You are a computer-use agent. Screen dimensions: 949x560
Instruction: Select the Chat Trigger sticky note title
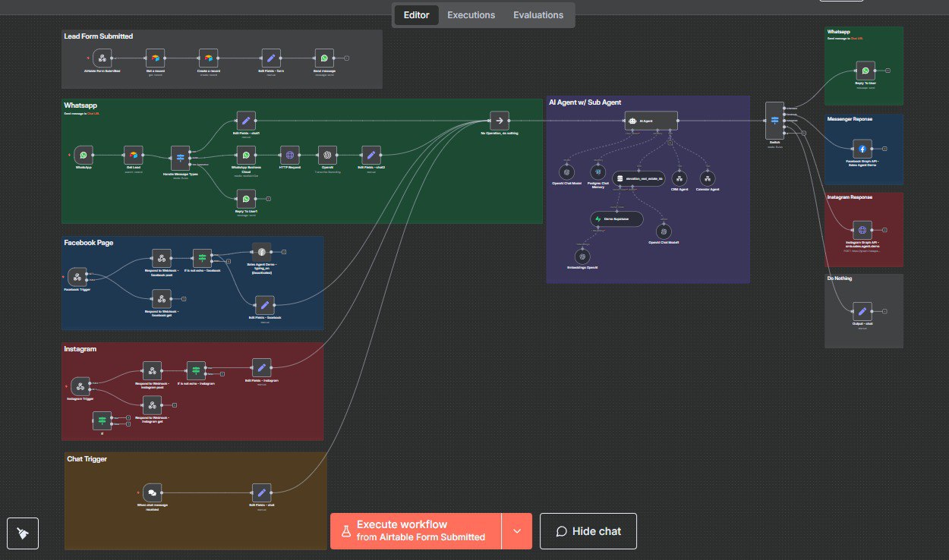(87, 459)
